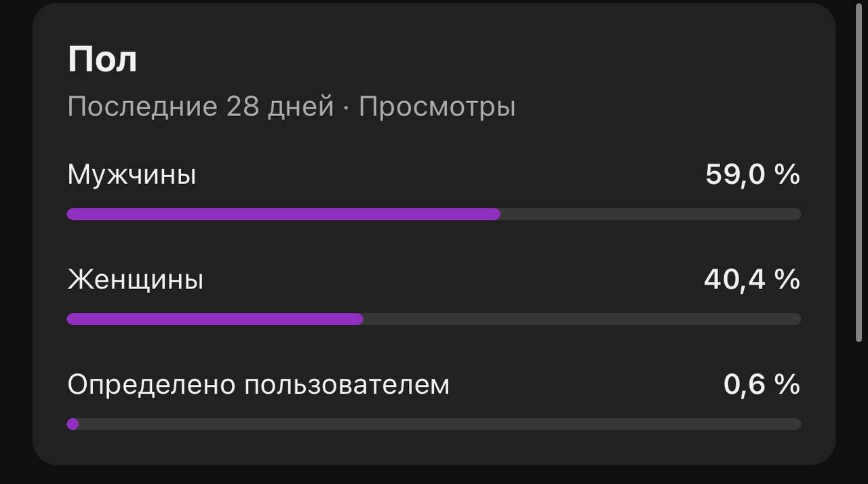868x484 pixels.
Task: Click the "Пол" card heading
Action: click(x=102, y=59)
